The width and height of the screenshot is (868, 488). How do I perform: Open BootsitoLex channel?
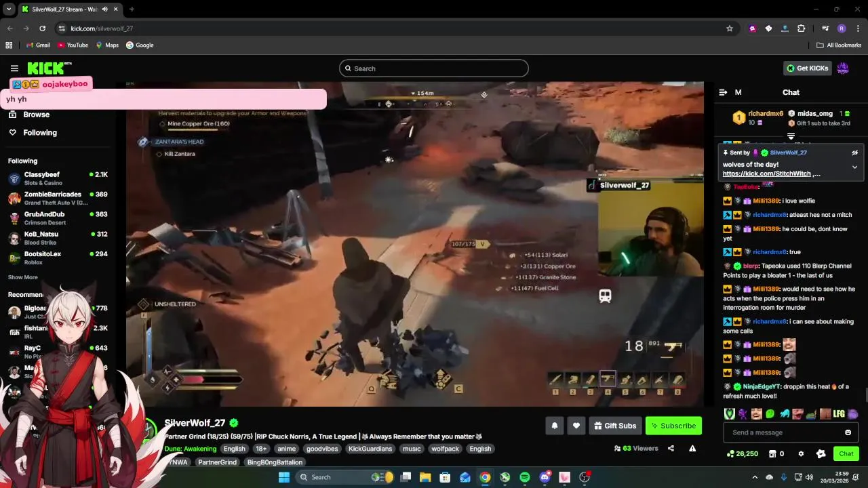pos(58,258)
